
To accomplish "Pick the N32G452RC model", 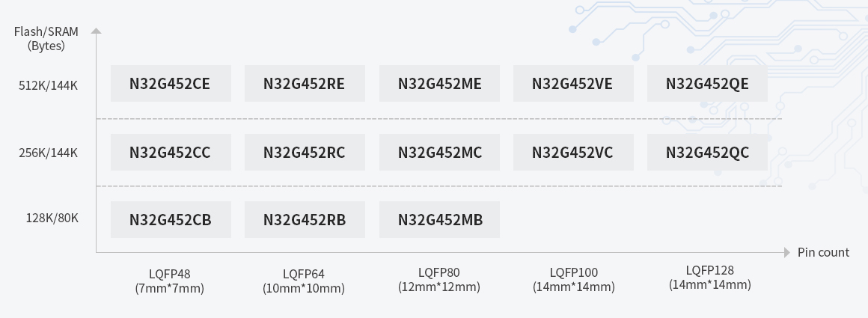I will click(x=305, y=153).
